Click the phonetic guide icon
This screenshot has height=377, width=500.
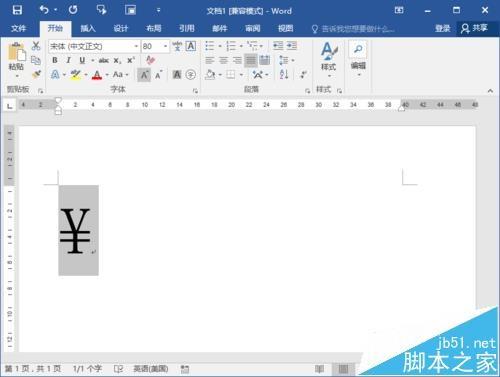[177, 46]
